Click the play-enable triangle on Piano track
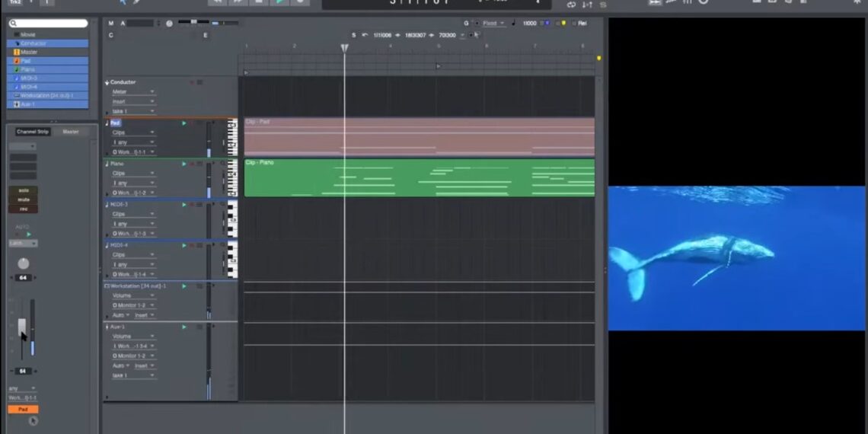868x434 pixels. [x=183, y=164]
